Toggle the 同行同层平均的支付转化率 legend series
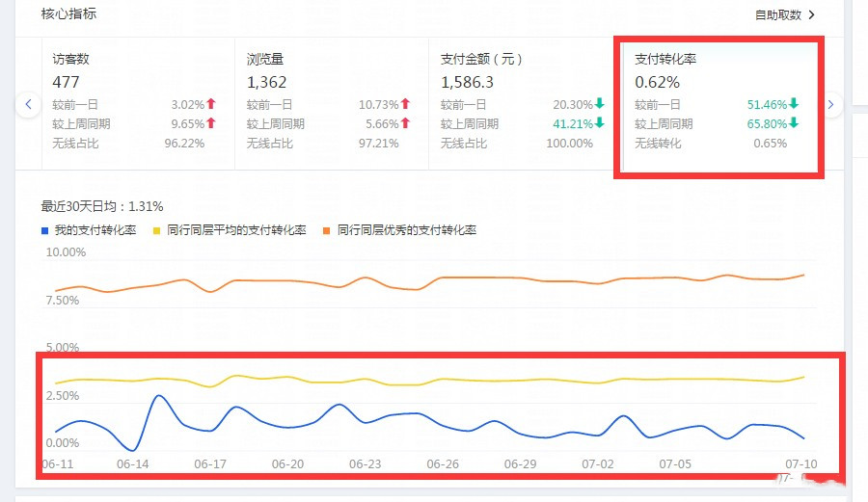Viewport: 868px width, 502px height. (230, 230)
